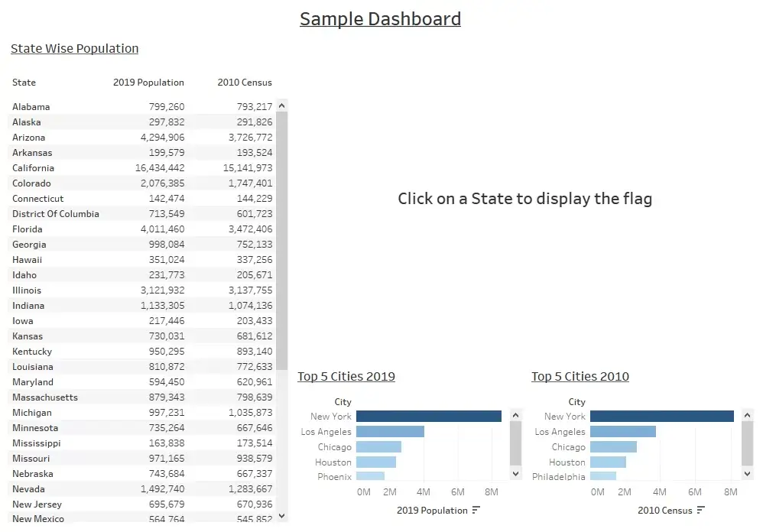763x532 pixels.
Task: Click up arrow of 2010 cities scrollbar
Action: coord(748,415)
